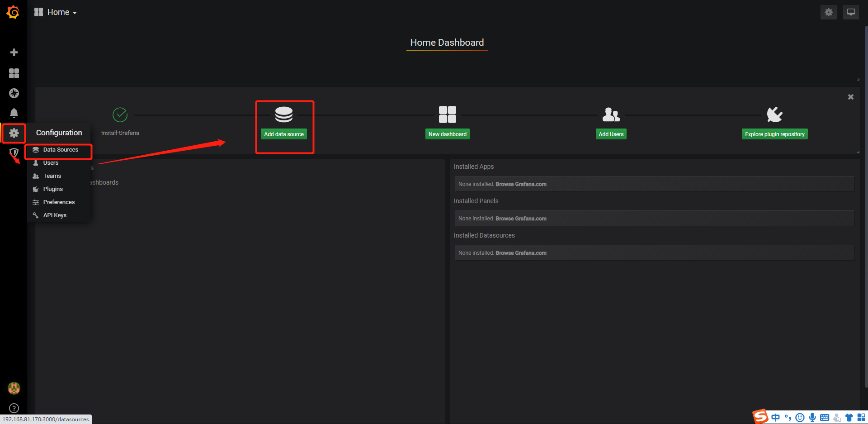
Task: Toggle the punctuation mode icon in Sogou toolbar
Action: (788, 417)
